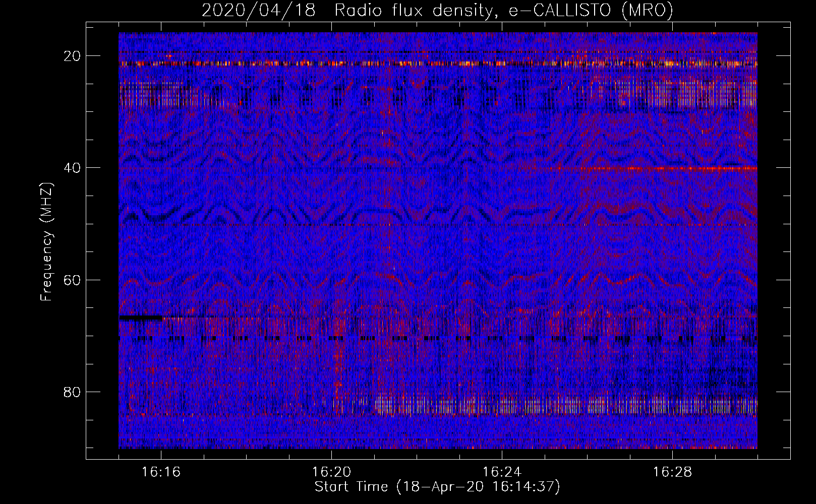Click the 60 MHz frequency tick label
The width and height of the screenshot is (816, 504).
[x=73, y=280]
